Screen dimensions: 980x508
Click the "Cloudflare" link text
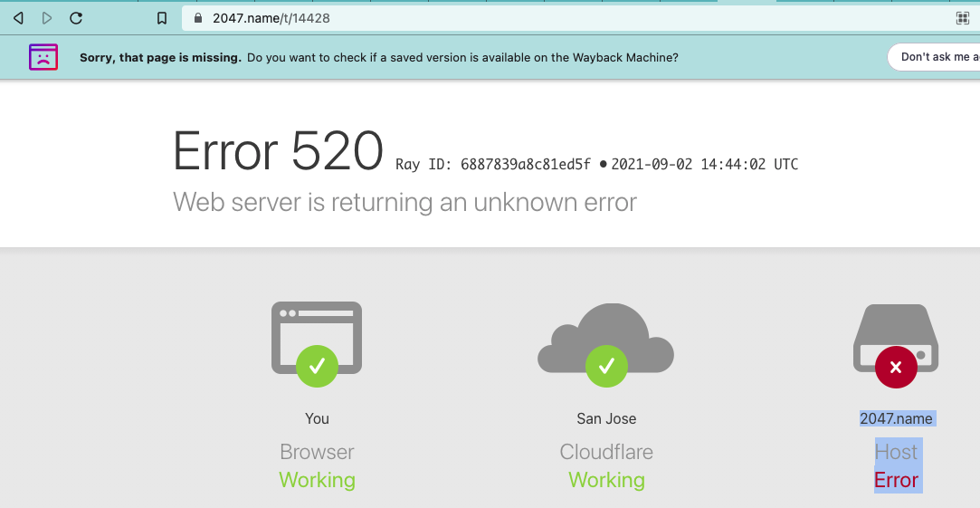tap(606, 452)
